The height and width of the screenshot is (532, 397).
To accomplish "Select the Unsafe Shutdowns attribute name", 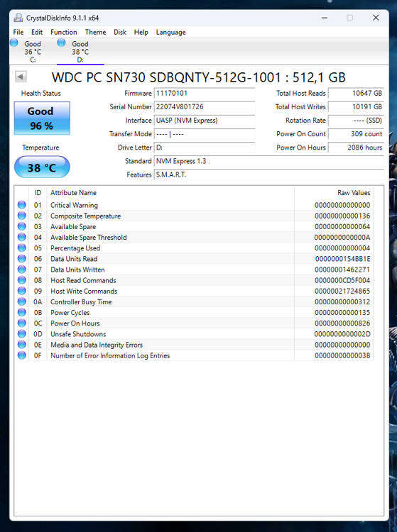I will [x=78, y=334].
